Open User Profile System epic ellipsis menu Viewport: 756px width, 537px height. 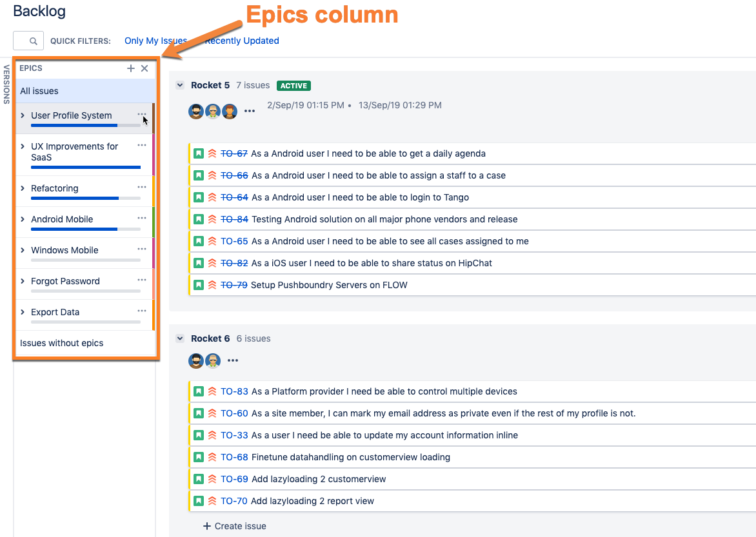(142, 114)
